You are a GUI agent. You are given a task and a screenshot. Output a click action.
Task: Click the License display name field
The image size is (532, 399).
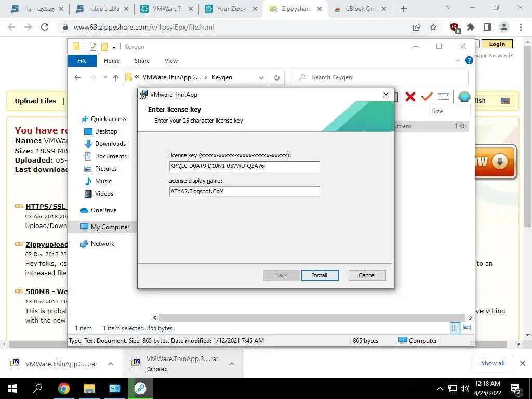point(244,191)
